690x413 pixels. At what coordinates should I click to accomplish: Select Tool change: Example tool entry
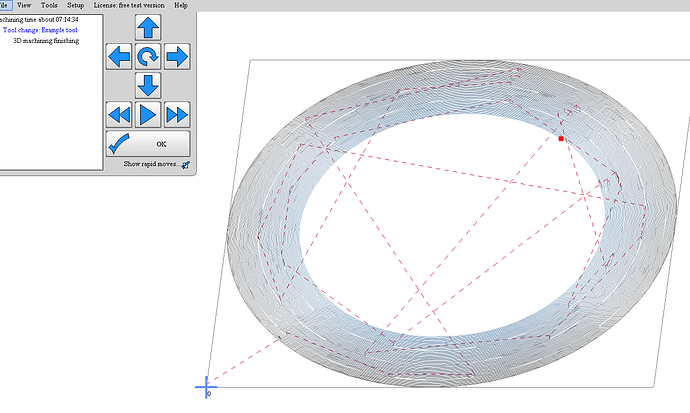[x=50, y=30]
